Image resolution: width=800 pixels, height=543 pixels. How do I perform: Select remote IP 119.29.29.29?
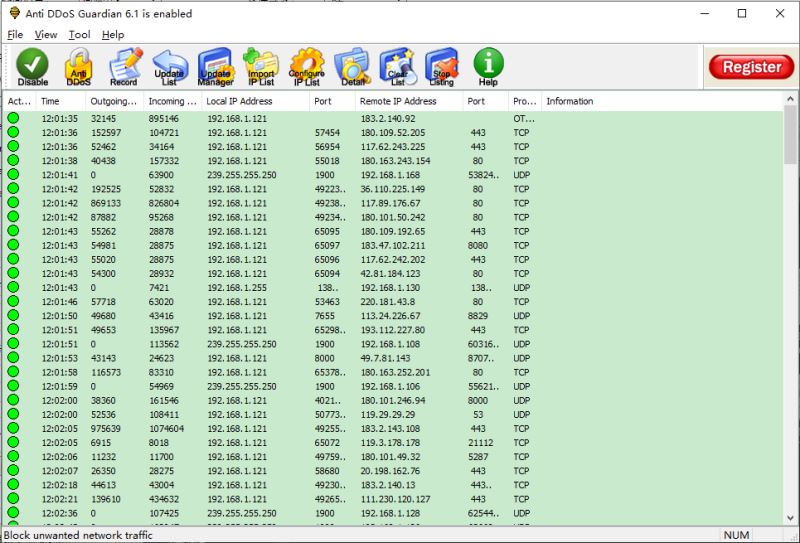[388, 414]
